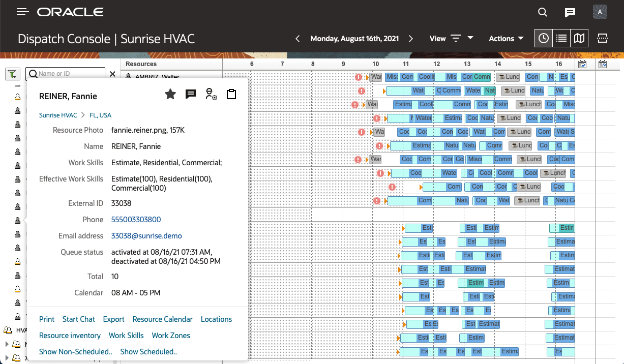Viewport: 624px width, 364px height.
Task: Click the Name or ID search field
Action: [69, 74]
